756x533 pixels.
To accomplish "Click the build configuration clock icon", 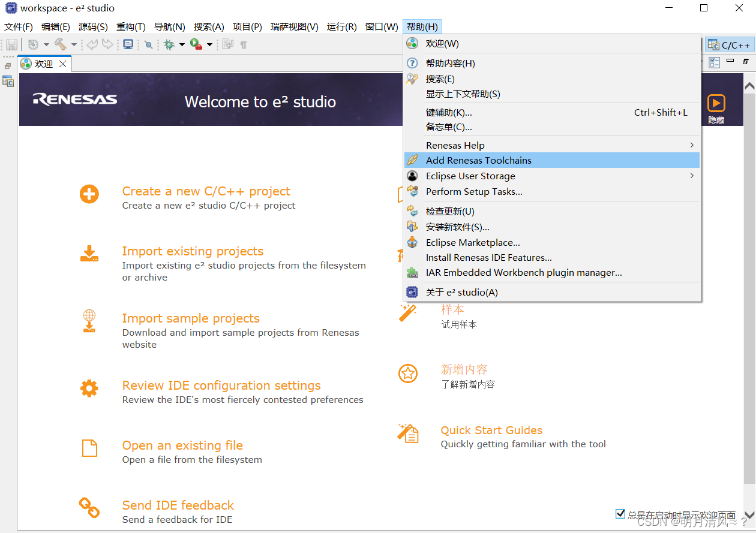I will click(x=34, y=44).
